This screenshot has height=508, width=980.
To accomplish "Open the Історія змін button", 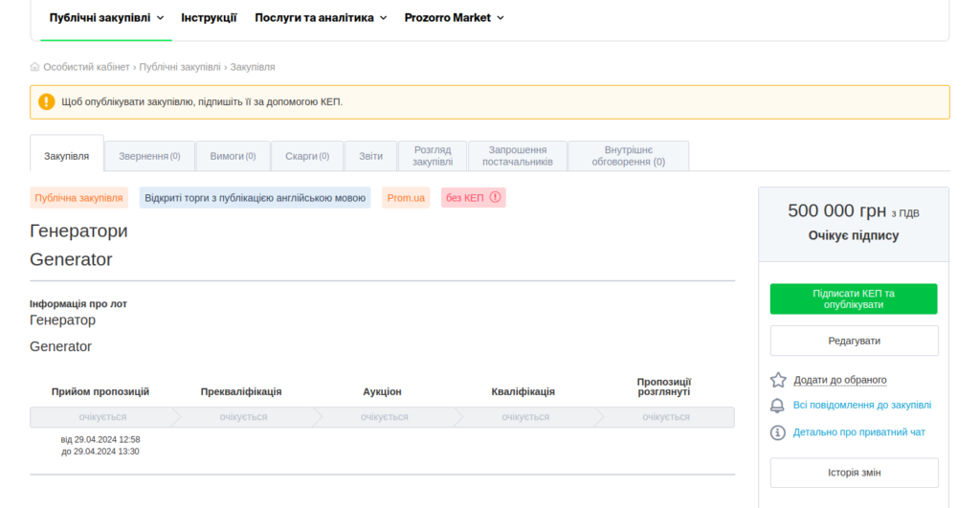I will coord(854,473).
